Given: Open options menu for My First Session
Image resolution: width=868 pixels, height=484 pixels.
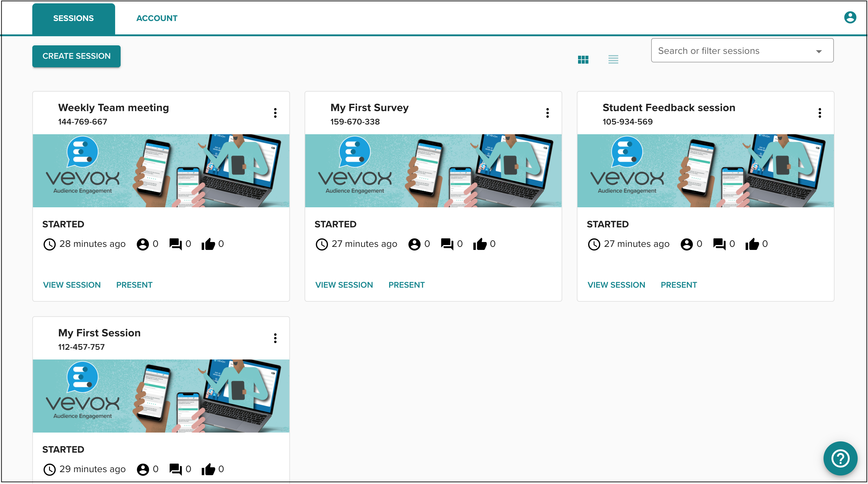Looking at the screenshot, I should (275, 338).
